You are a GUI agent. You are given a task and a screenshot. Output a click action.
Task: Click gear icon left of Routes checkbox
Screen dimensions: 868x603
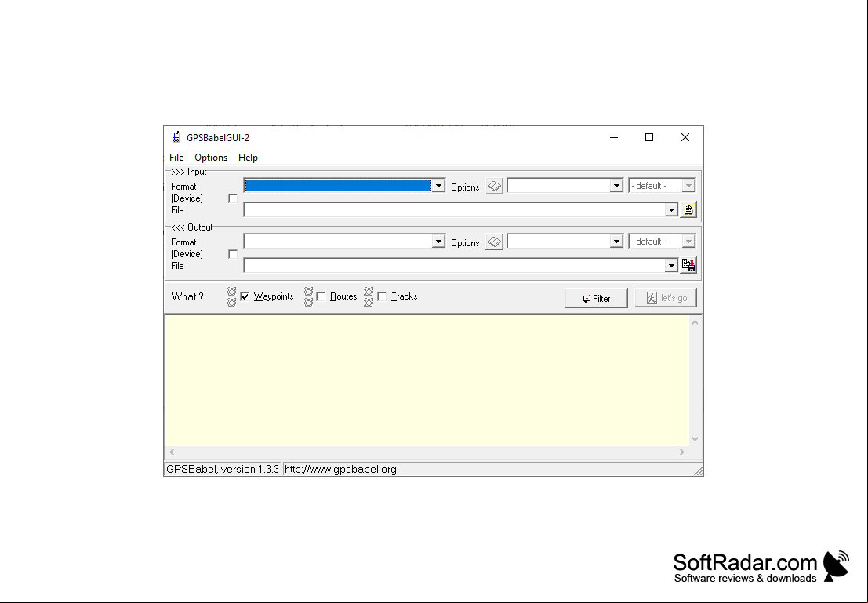[x=308, y=297]
